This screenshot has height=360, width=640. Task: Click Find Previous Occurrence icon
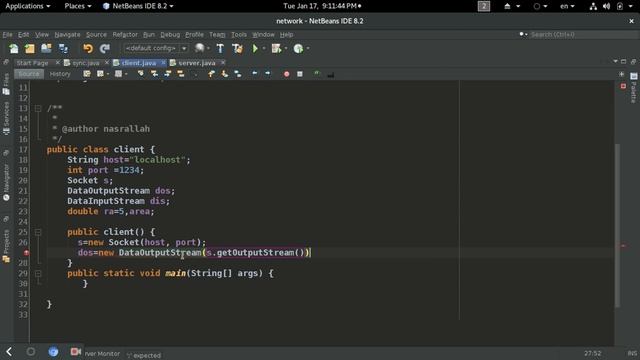point(154,74)
